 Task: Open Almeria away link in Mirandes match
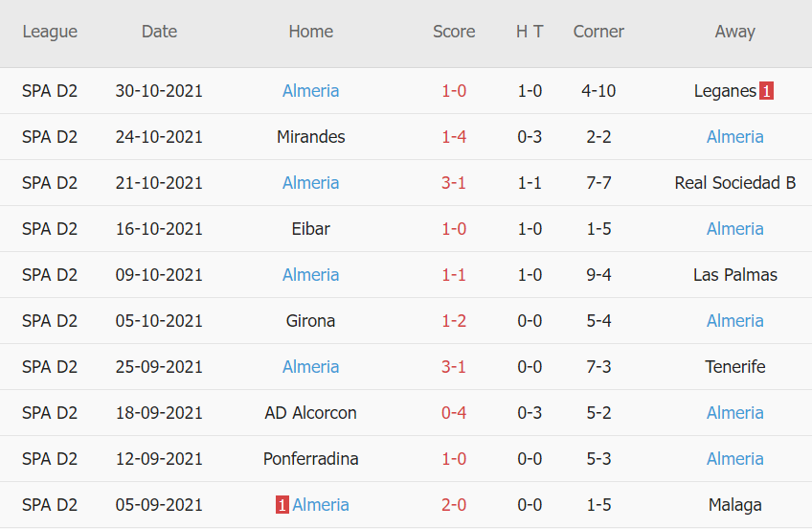point(734,137)
